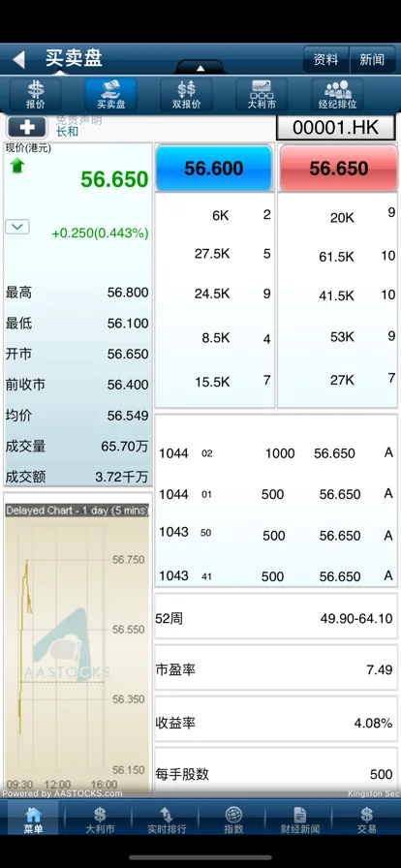Select the 买卖盘 order book icon

[x=110, y=95]
